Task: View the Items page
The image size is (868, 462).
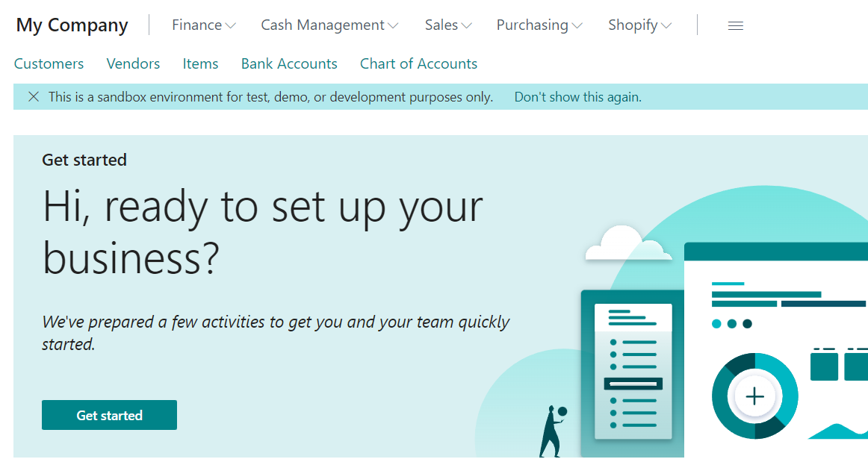Action: (x=200, y=63)
